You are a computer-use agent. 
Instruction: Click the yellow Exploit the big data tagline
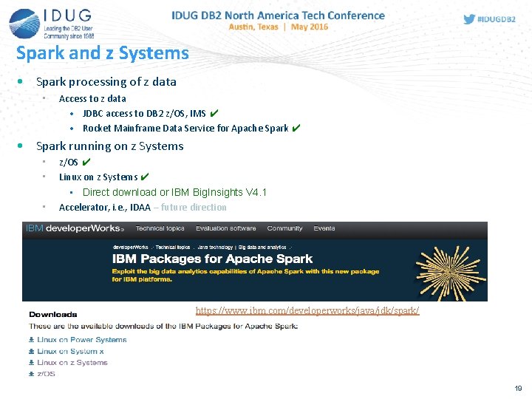pyautogui.click(x=245, y=275)
